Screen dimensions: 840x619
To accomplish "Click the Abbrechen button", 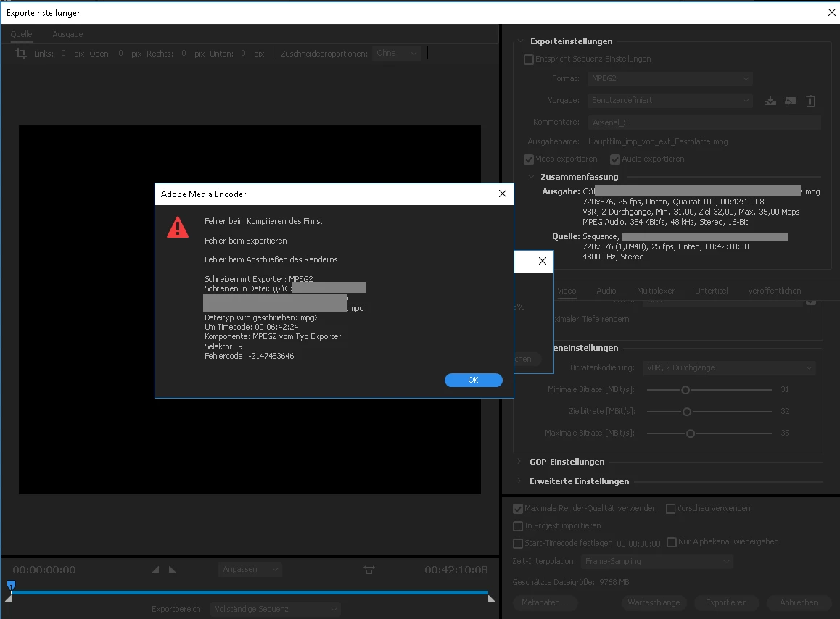I will (x=799, y=602).
